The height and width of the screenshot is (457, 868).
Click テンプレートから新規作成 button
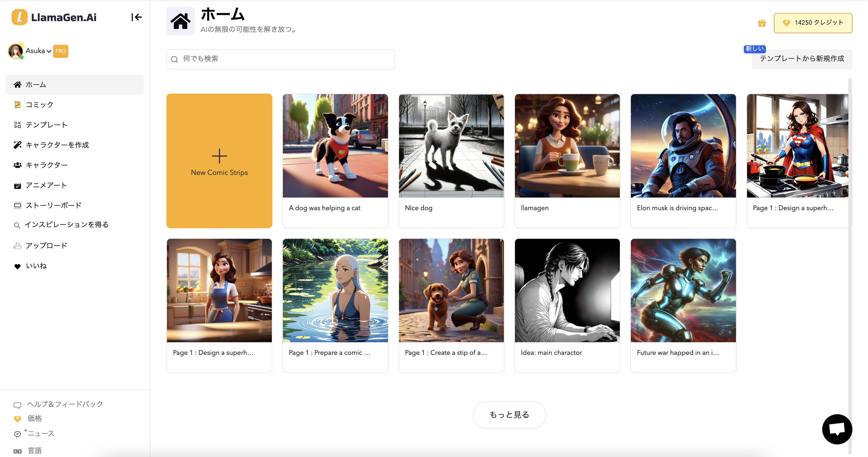pos(802,59)
